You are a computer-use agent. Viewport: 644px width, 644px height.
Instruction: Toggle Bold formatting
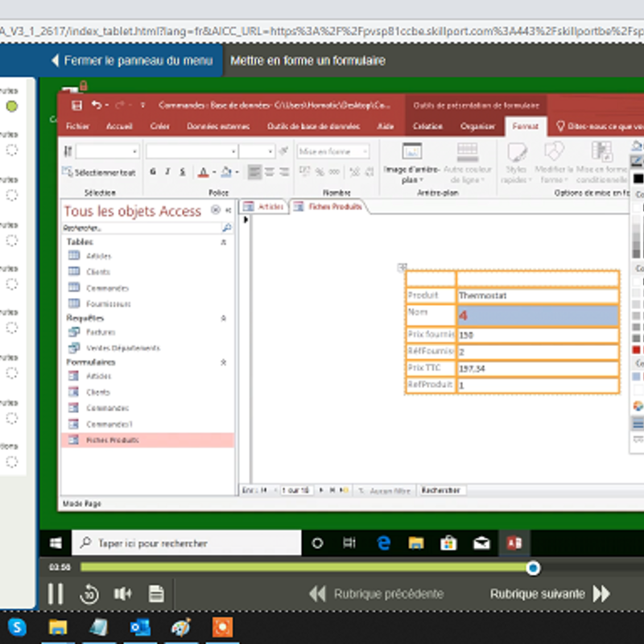pyautogui.click(x=153, y=171)
